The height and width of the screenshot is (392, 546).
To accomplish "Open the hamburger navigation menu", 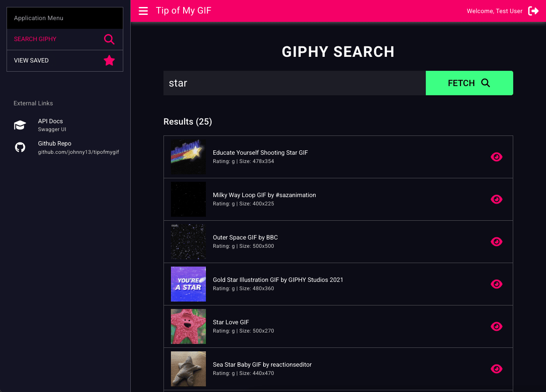I will 143,11.
